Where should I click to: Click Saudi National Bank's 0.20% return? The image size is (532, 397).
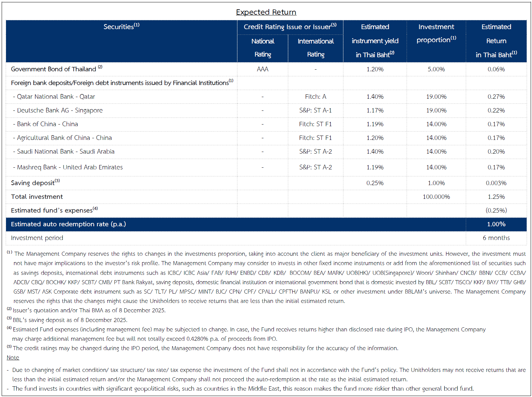point(496,152)
